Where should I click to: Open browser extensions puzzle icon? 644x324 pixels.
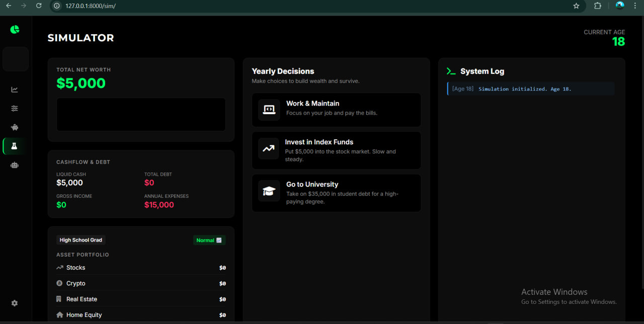pyautogui.click(x=598, y=6)
